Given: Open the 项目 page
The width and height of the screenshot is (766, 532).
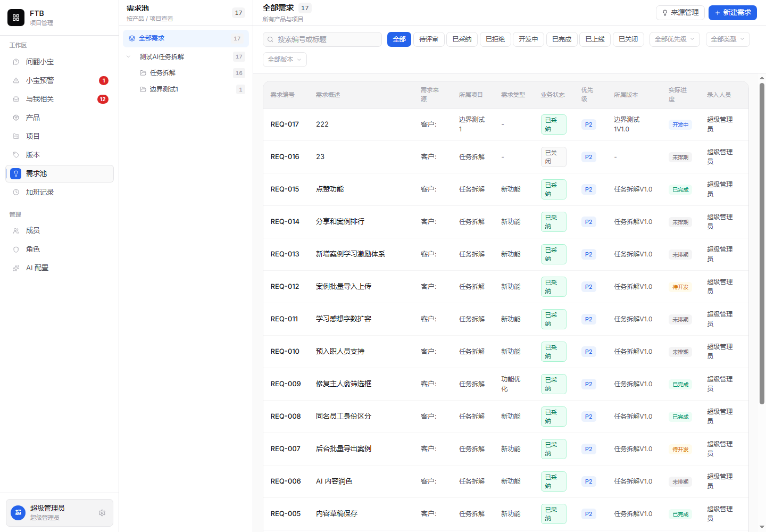Looking at the screenshot, I should 60,136.
